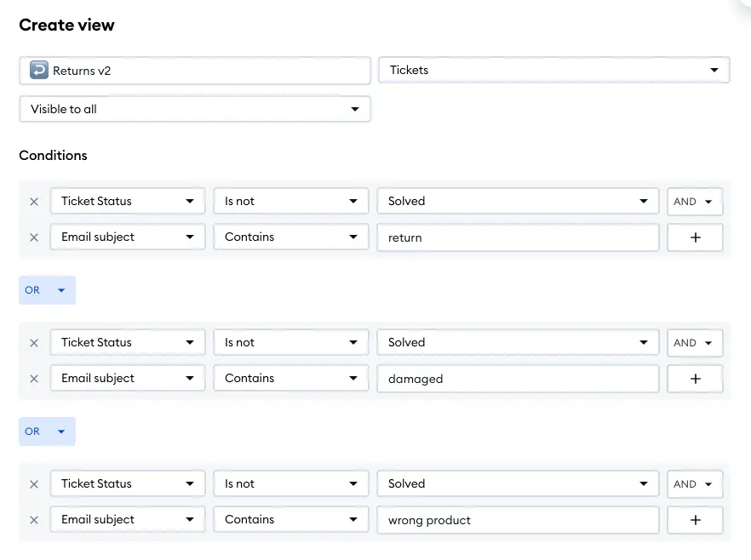The image size is (751, 560).
Task: Add condition with plus button beside 'wrong product'
Action: pyautogui.click(x=695, y=520)
